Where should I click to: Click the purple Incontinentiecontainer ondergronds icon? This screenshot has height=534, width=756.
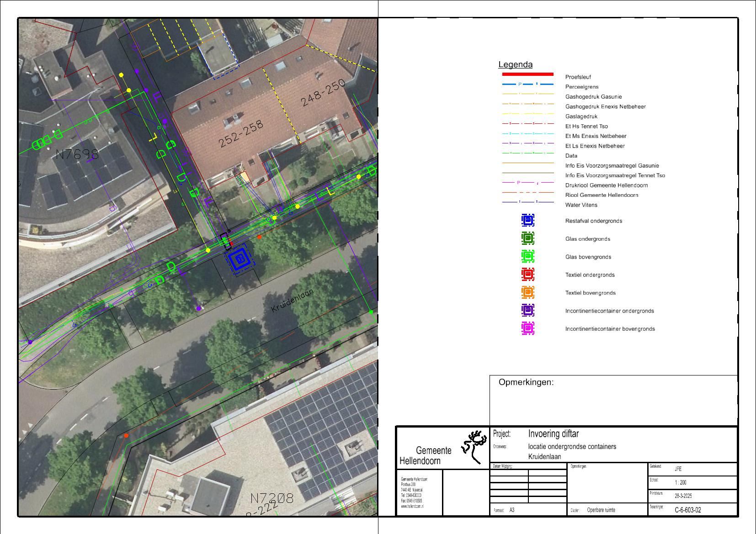[528, 311]
